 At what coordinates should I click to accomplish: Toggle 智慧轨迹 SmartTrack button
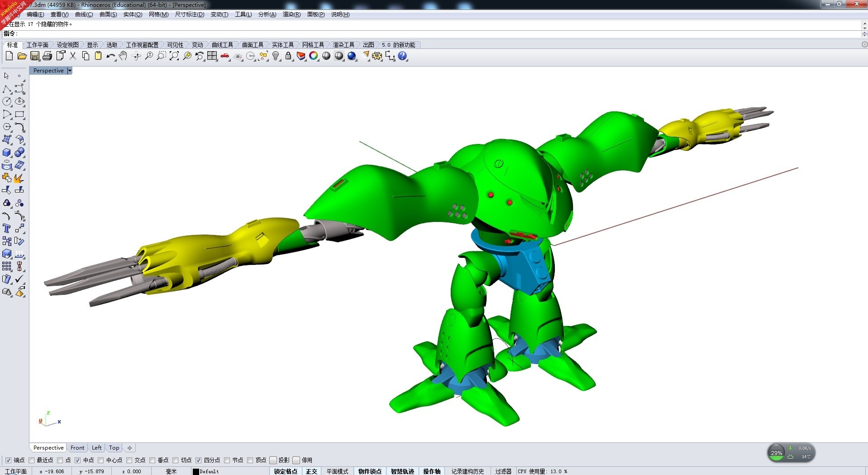tap(402, 471)
